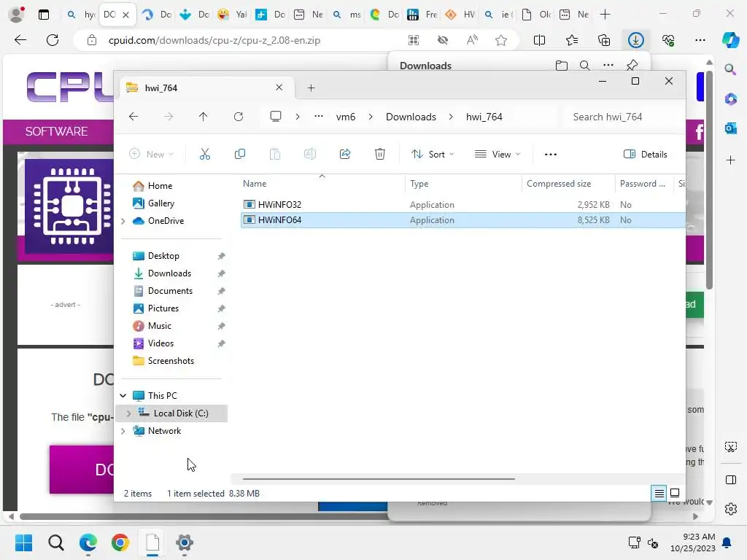Sort by Password column header
This screenshot has width=747, height=560.
(x=643, y=184)
